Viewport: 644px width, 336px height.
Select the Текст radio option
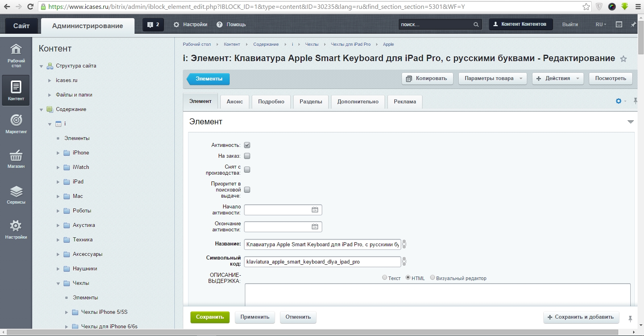[x=385, y=277]
